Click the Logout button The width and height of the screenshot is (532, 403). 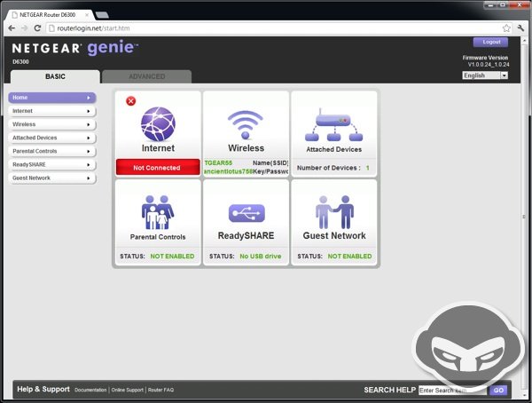coord(491,42)
